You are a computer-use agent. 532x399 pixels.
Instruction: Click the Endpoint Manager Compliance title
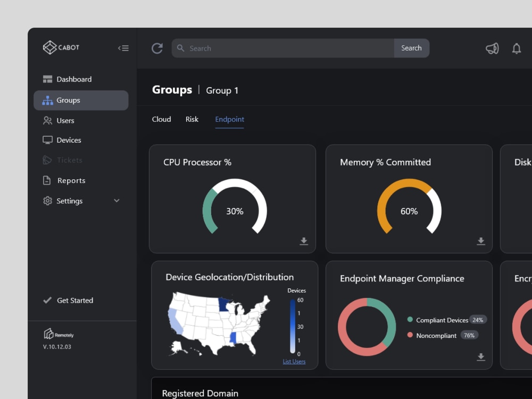402,279
